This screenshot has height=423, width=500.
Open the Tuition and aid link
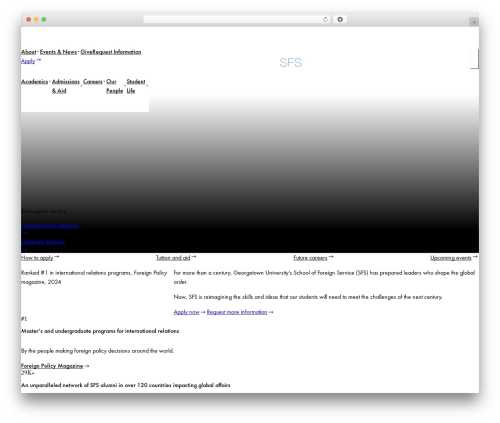click(x=173, y=258)
